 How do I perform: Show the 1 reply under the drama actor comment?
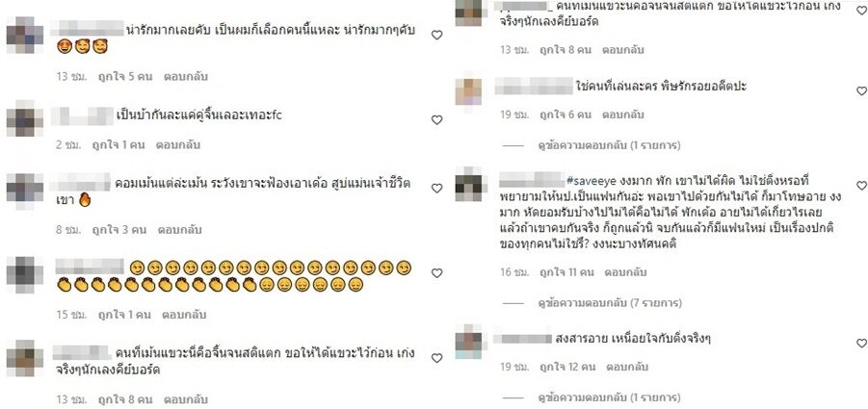pyautogui.click(x=609, y=145)
